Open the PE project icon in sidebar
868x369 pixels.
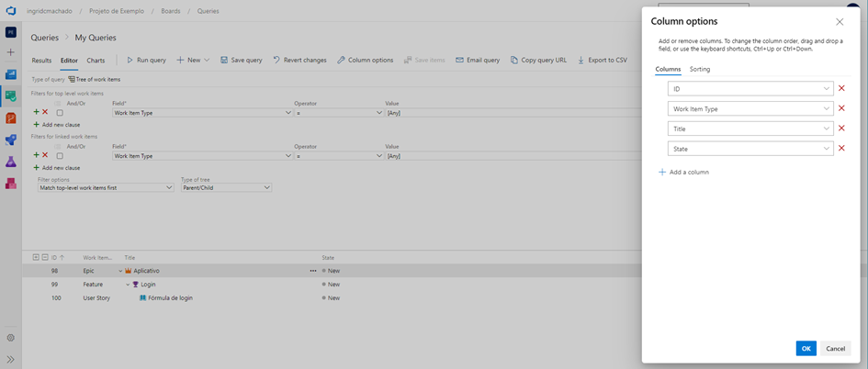coord(10,33)
